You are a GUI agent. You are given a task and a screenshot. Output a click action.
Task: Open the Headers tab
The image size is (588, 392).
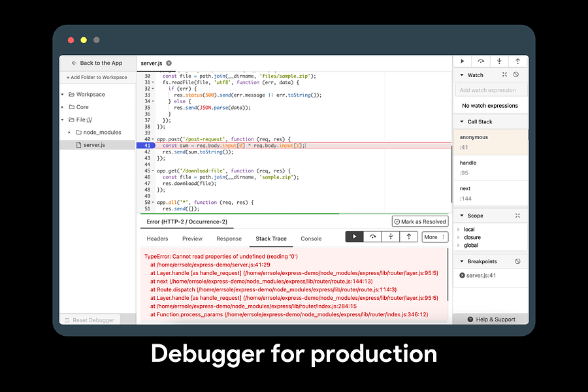(x=157, y=238)
